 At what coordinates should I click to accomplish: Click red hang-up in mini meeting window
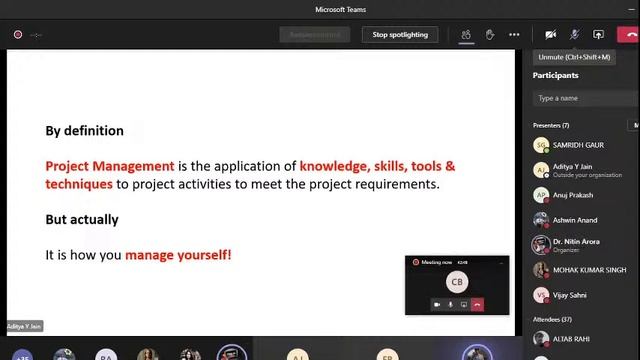[x=477, y=304]
